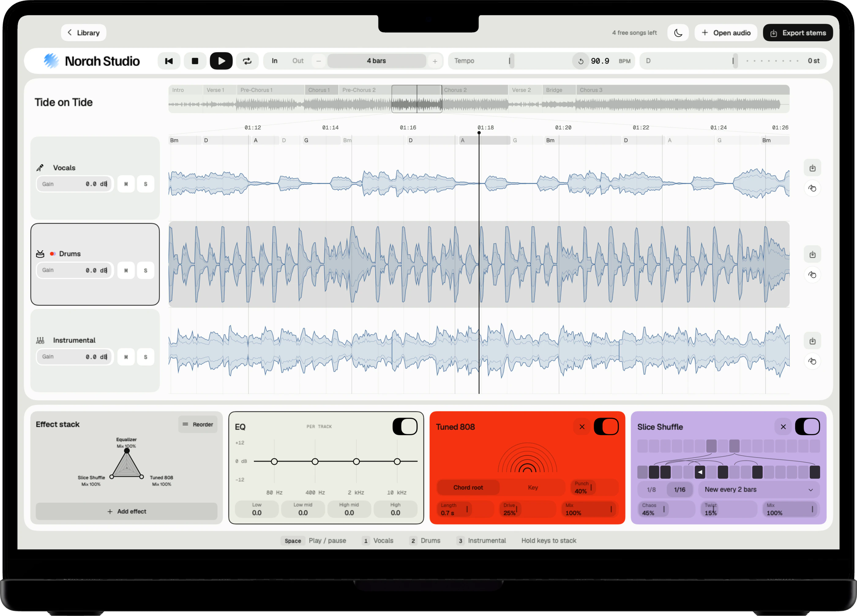The height and width of the screenshot is (616, 857).
Task: Remove the Slice Shuffle effect
Action: coord(783,427)
